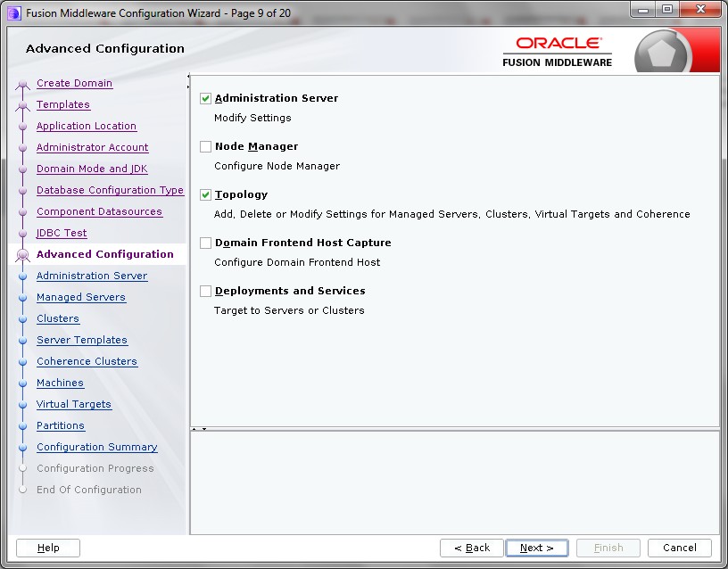Viewport: 728px width, 569px height.
Task: Open the Administrator Account step
Action: [x=93, y=147]
